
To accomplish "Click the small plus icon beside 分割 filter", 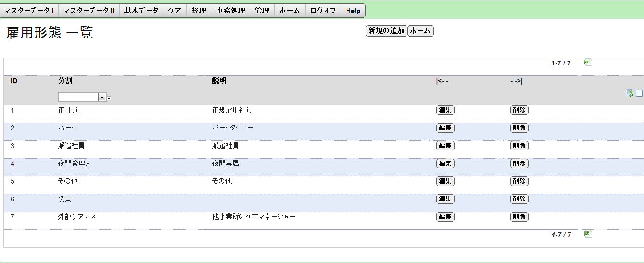I will (x=109, y=98).
